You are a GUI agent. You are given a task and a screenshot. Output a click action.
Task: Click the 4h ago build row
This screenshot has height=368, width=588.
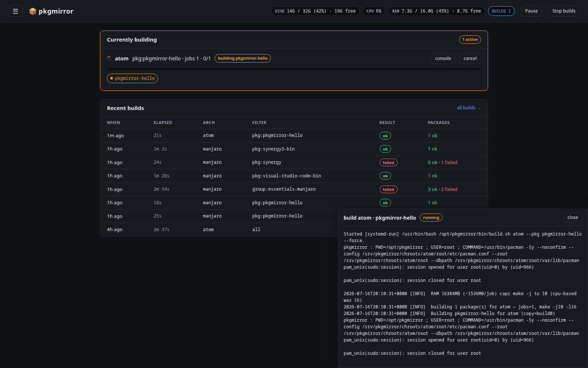coord(219,230)
